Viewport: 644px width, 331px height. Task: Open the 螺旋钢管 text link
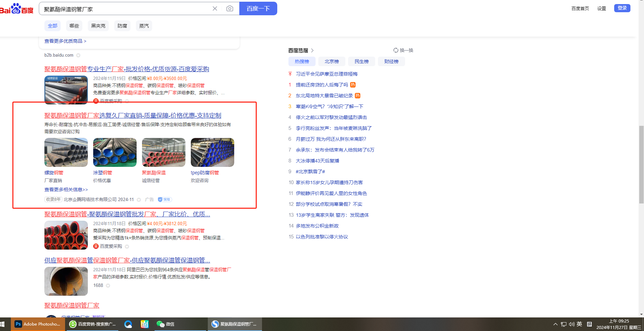point(54,173)
